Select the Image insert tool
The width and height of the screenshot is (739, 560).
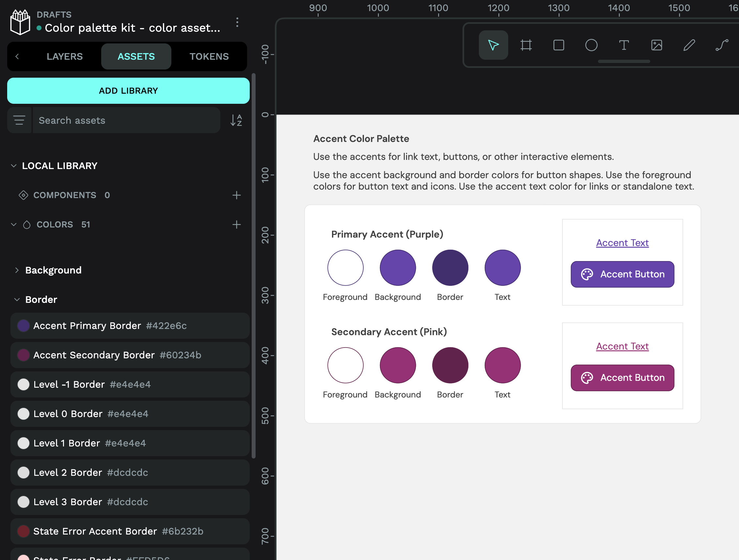[x=656, y=45]
